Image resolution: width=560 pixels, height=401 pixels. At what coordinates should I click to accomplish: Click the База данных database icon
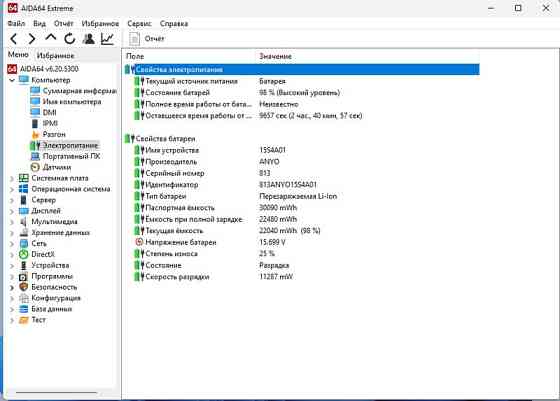(x=24, y=309)
